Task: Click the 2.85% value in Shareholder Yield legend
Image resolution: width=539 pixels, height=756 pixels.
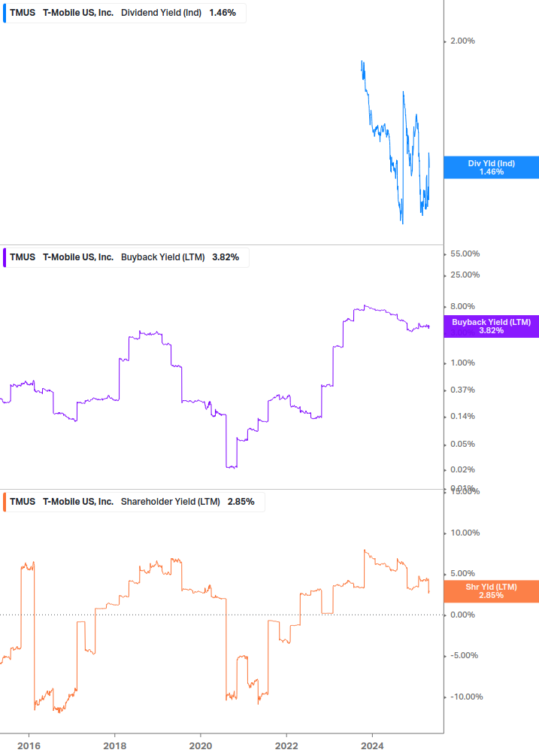Action: click(x=241, y=502)
